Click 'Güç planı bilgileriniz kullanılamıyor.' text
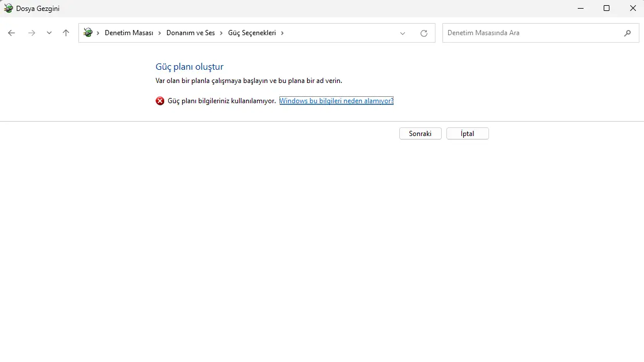This screenshot has height=362, width=644. 222,101
